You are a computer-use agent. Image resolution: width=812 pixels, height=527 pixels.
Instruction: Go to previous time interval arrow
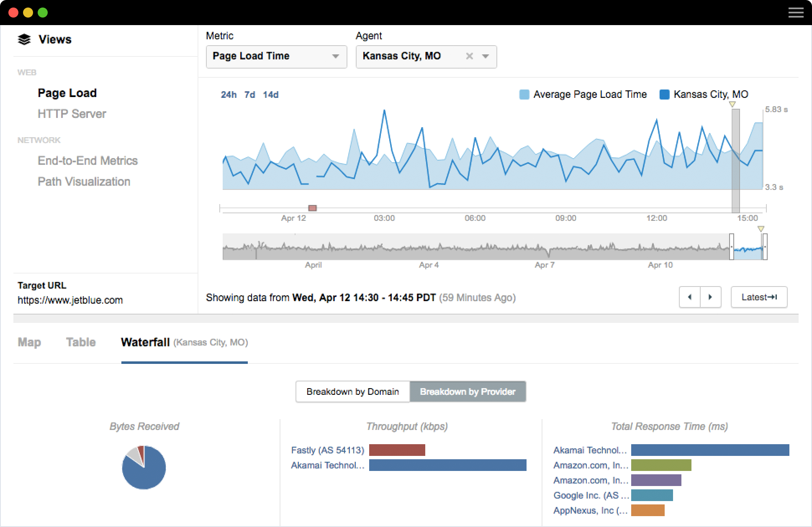click(x=689, y=297)
